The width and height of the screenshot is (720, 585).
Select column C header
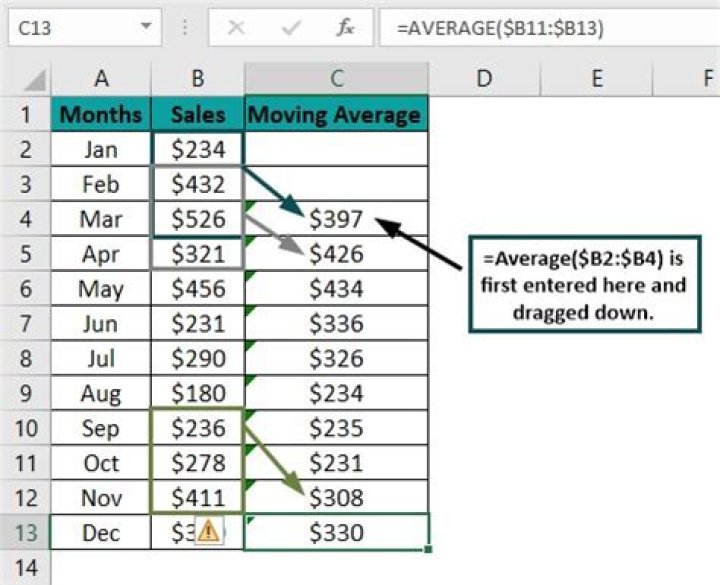click(336, 79)
